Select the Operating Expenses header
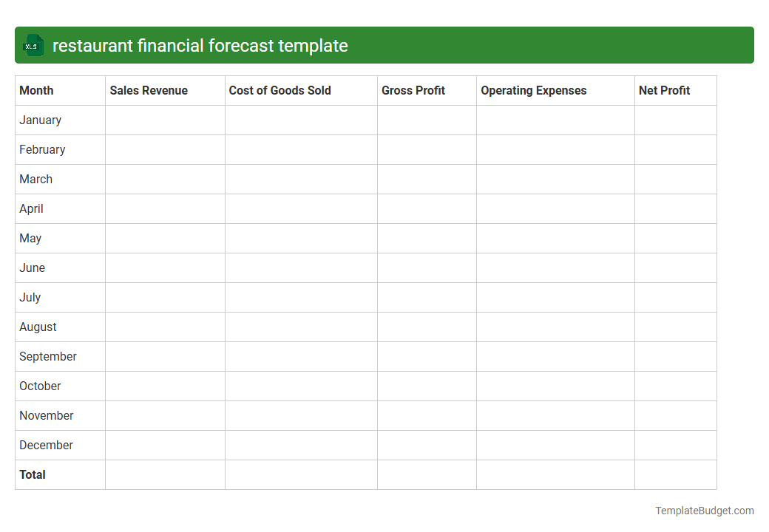This screenshot has height=532, width=769. click(533, 90)
